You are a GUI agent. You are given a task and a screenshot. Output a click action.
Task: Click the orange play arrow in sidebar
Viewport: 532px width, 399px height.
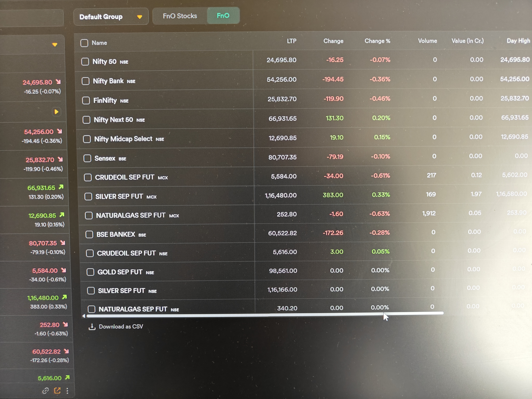tap(56, 112)
